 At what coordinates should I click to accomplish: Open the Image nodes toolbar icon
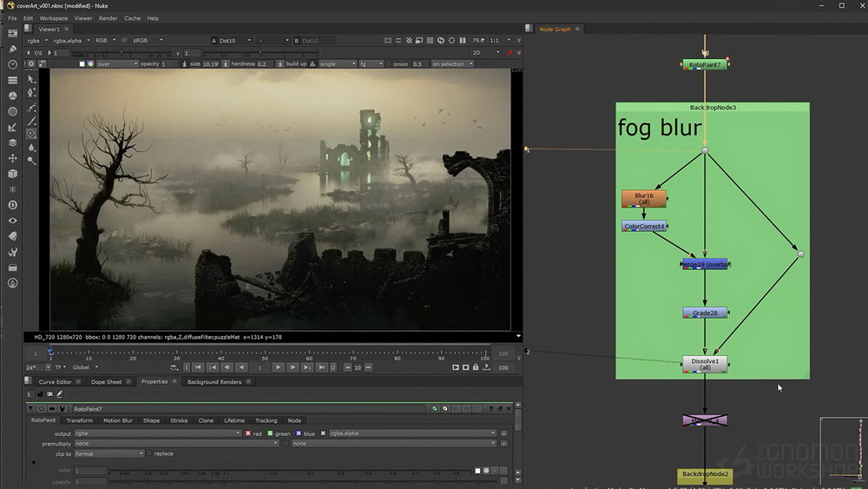click(x=12, y=33)
